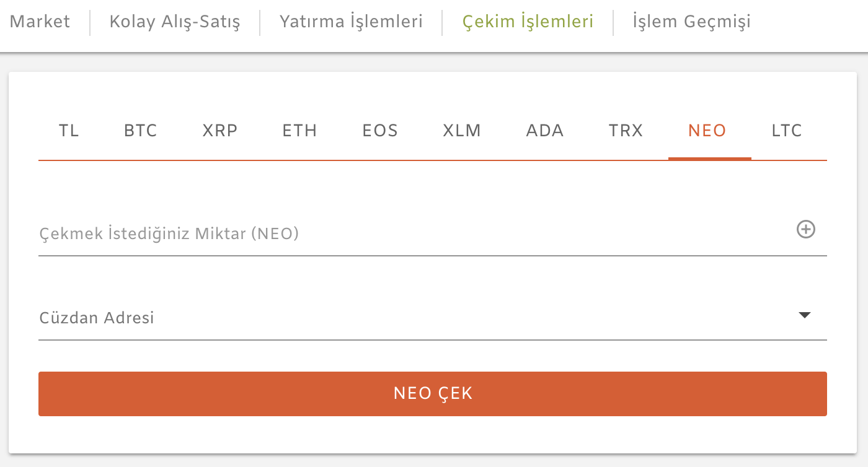Select the XLM currency tab
The image size is (868, 467).
[462, 131]
